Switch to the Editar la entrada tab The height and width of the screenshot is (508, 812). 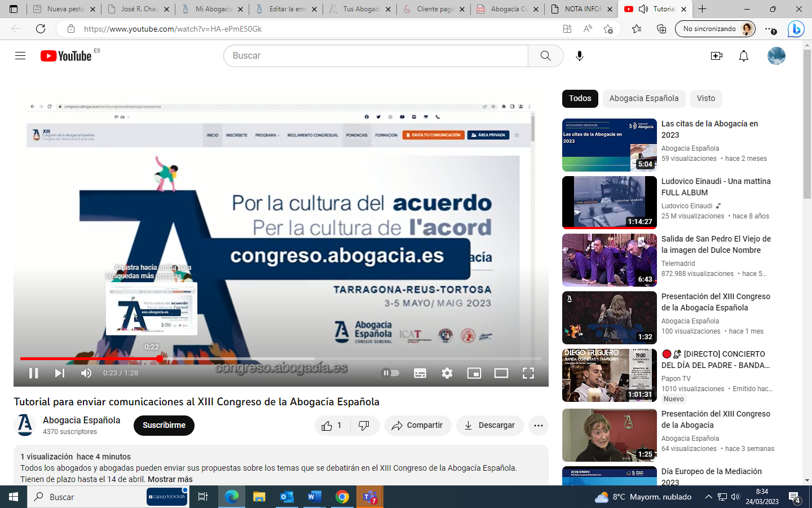286,9
